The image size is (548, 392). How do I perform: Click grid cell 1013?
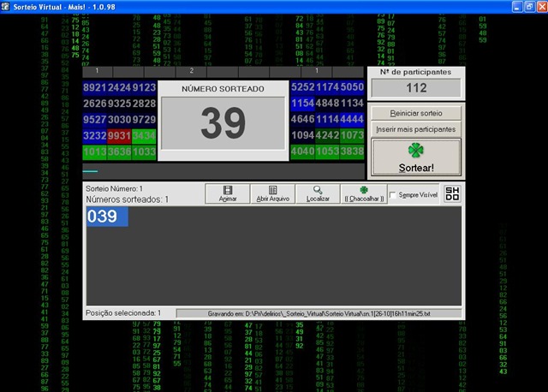[95, 152]
